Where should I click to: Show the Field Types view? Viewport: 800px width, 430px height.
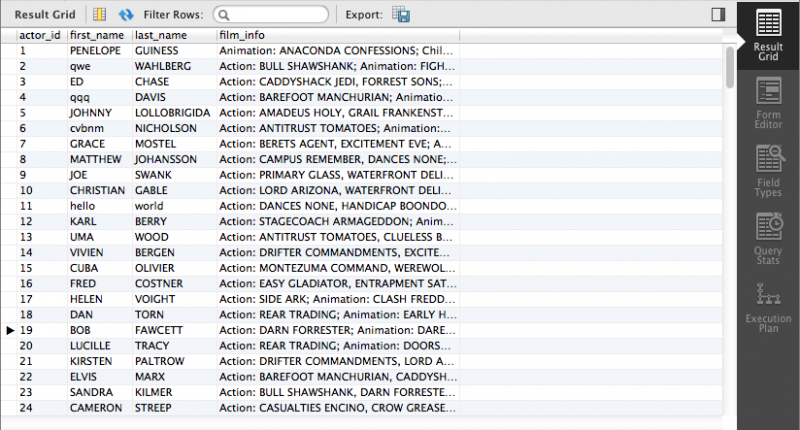coord(768,167)
